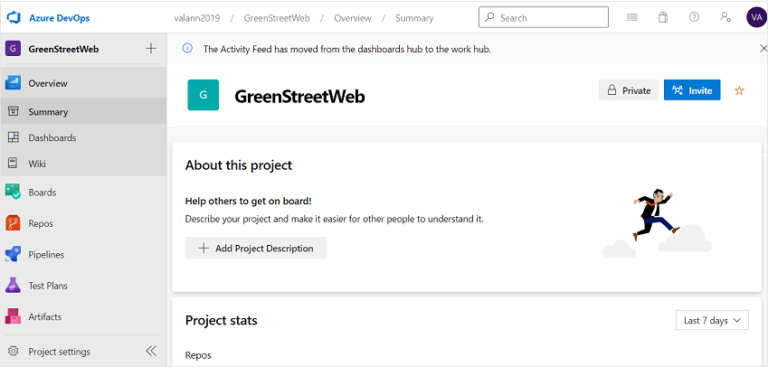Open the user settings icon

725,17
